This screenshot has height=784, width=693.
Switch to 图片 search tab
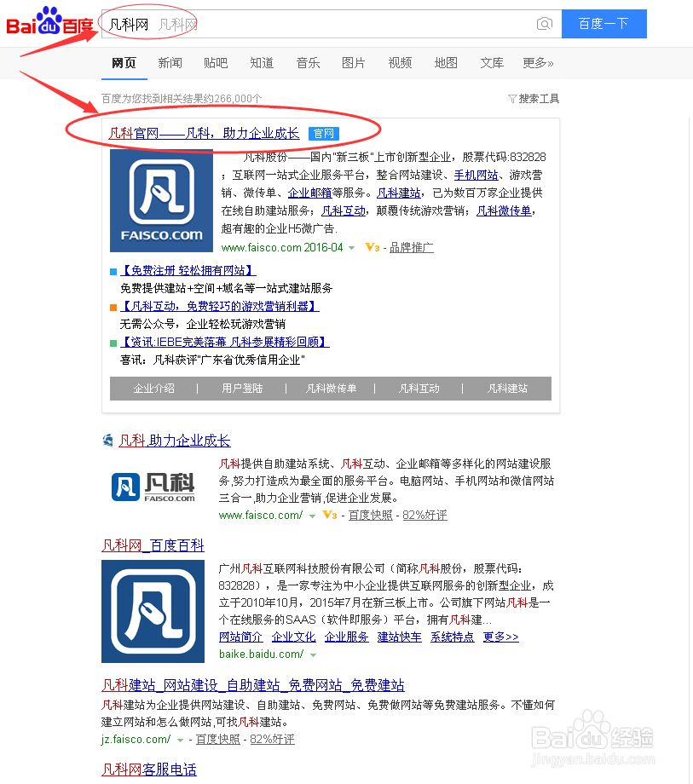[x=354, y=63]
